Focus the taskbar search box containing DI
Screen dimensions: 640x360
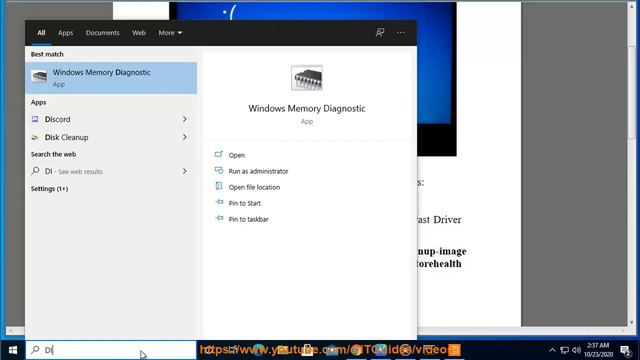[111, 350]
